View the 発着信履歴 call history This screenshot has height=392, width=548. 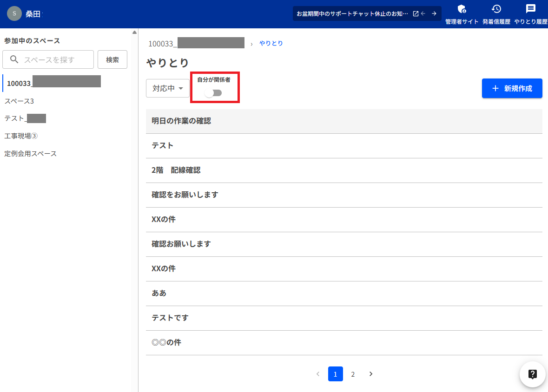coord(496,14)
